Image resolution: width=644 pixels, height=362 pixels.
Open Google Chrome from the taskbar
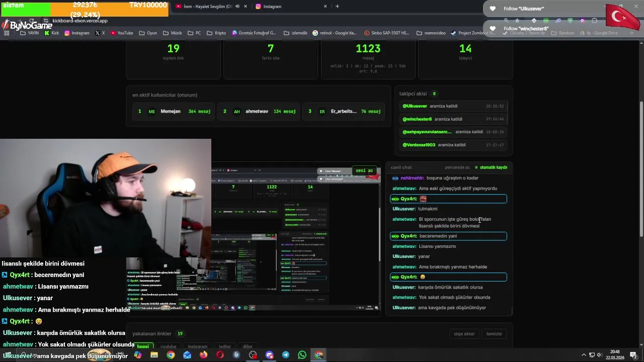[x=171, y=355]
